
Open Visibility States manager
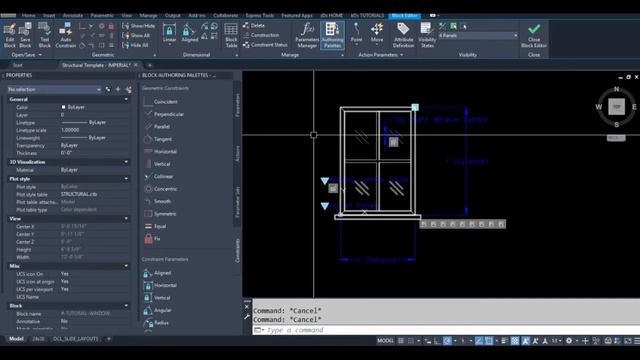[x=427, y=35]
